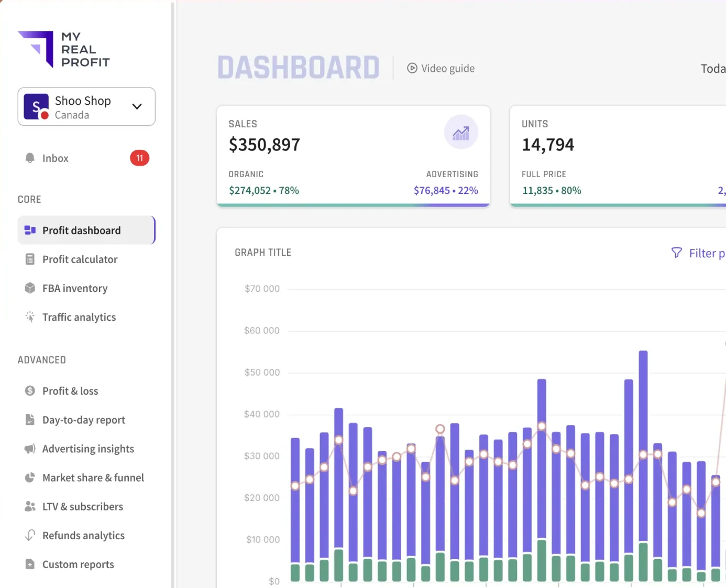
Task: Click the Custom reports file icon
Action: point(30,564)
